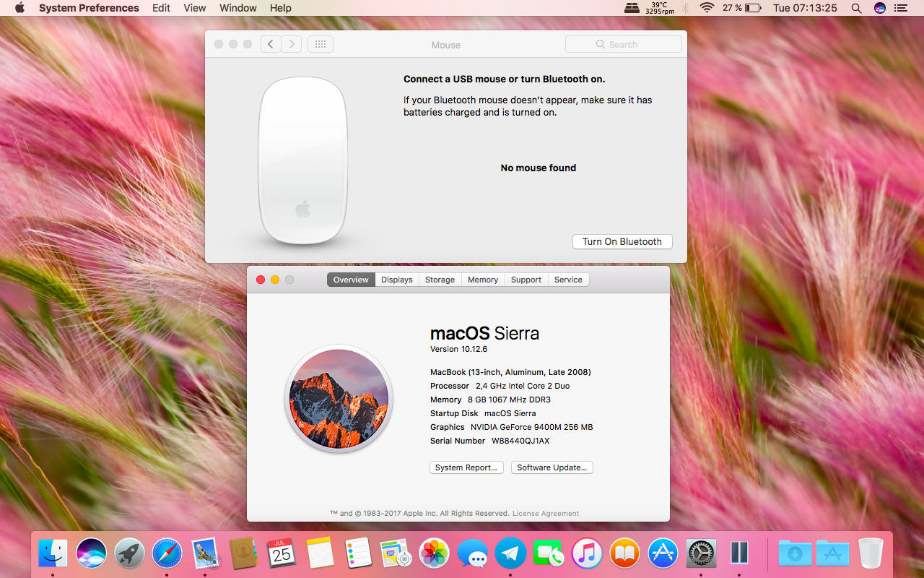Click the Turn On Bluetooth button

(622, 241)
